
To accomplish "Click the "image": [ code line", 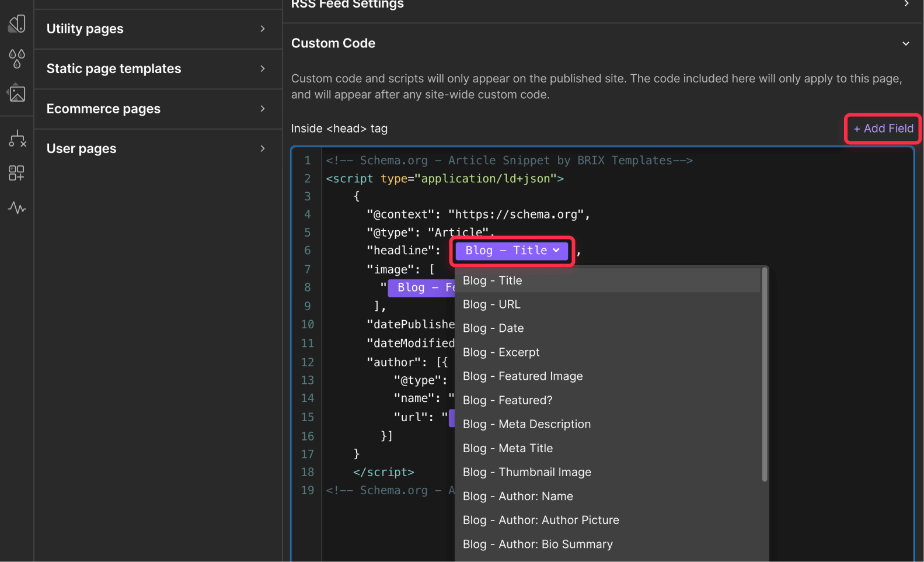I will click(400, 269).
